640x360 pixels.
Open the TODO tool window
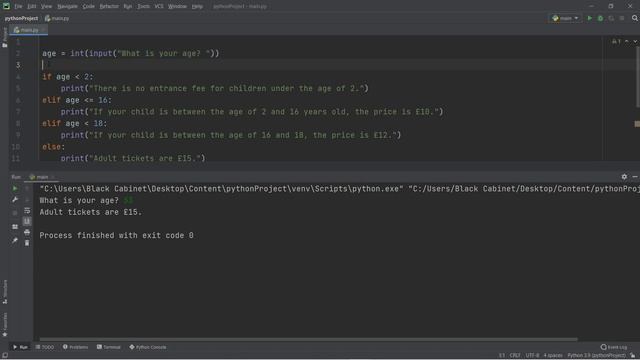(x=44, y=347)
